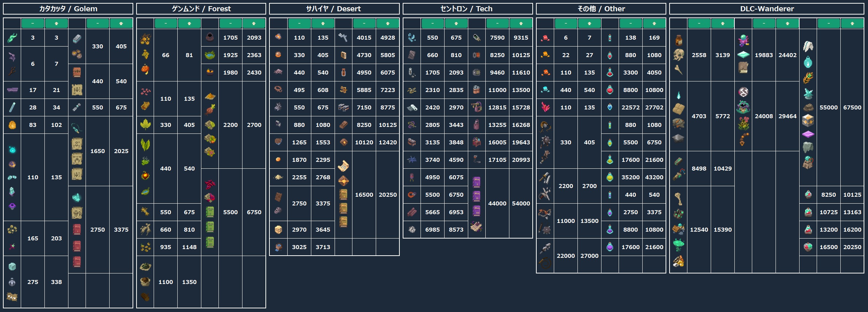868x312 pixels.
Task: Click the orange golden ore priced 83
Action: 12,125
